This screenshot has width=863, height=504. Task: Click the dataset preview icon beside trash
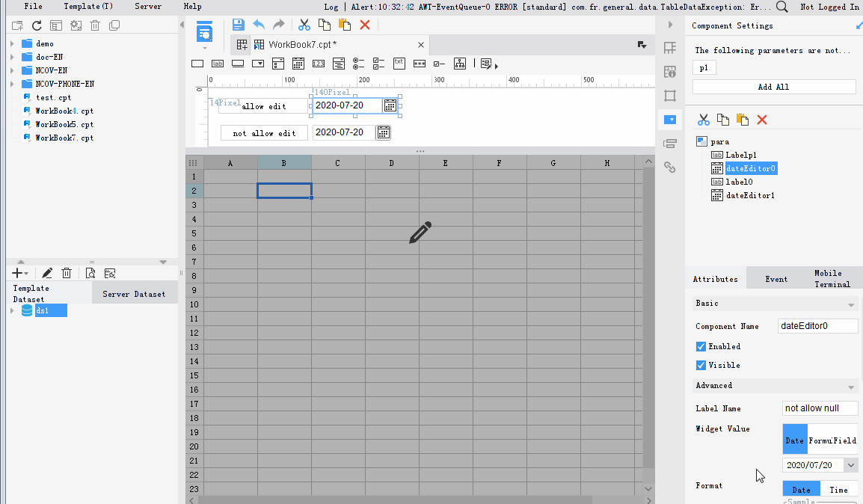(x=90, y=274)
